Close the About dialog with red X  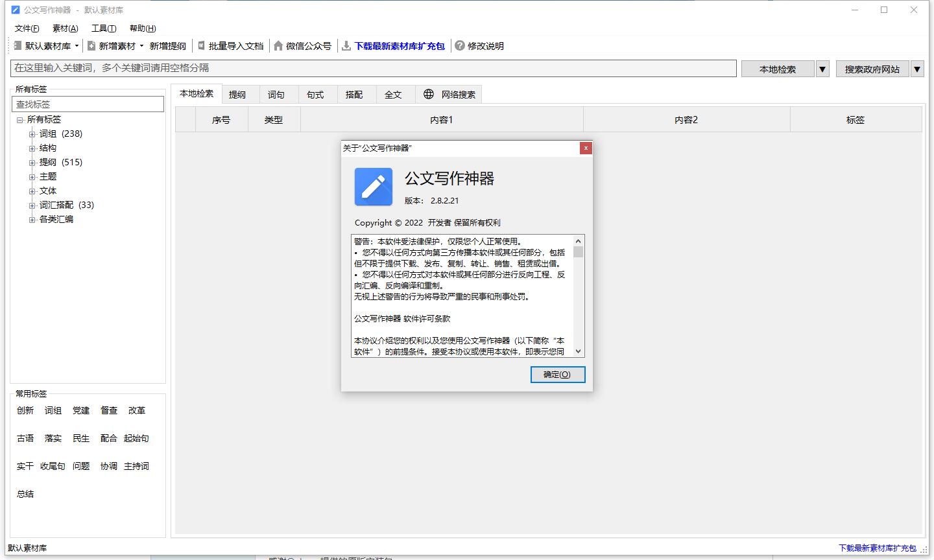click(586, 148)
